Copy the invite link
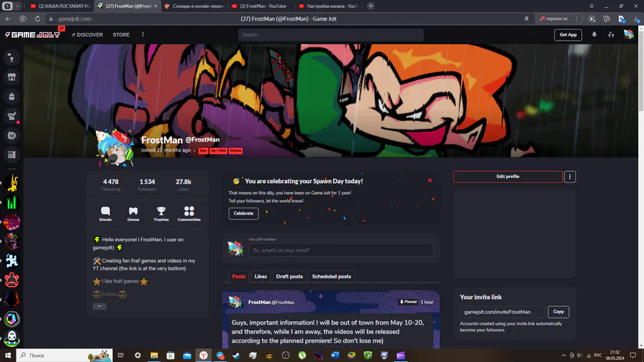Viewport: 644px width, 362px height. (558, 312)
